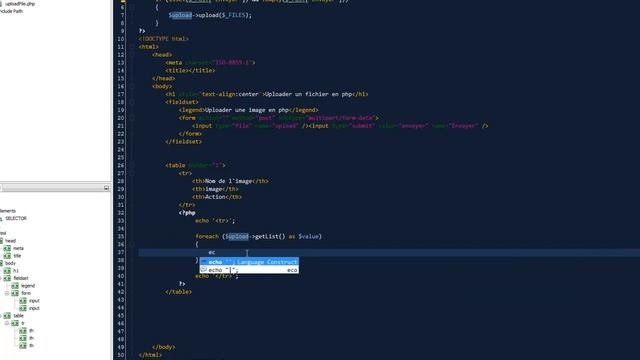The height and width of the screenshot is (360, 640).
Task: Click the h1 element icon in the outline
Action: [7, 271]
